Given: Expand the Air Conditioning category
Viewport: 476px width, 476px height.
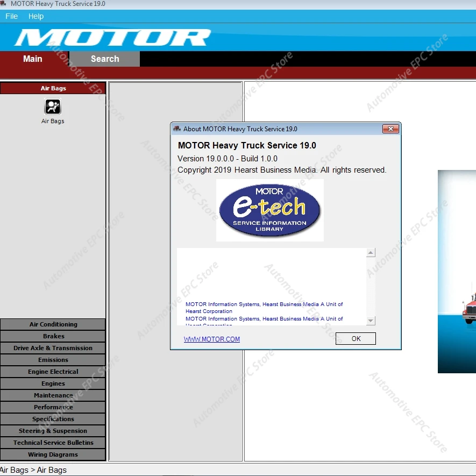Looking at the screenshot, I should coord(53,324).
